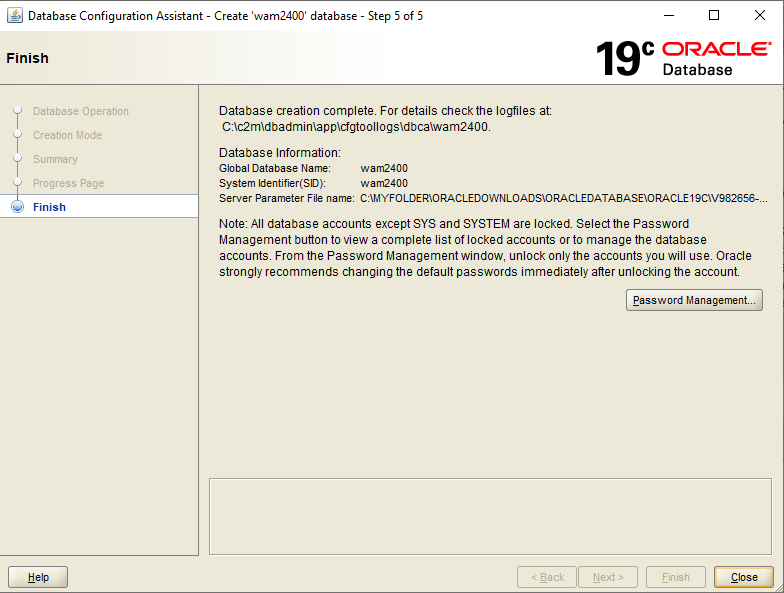Viewport: 784px width, 593px height.
Task: Click the System Identifier(SID) value wam2400
Action: pos(384,183)
